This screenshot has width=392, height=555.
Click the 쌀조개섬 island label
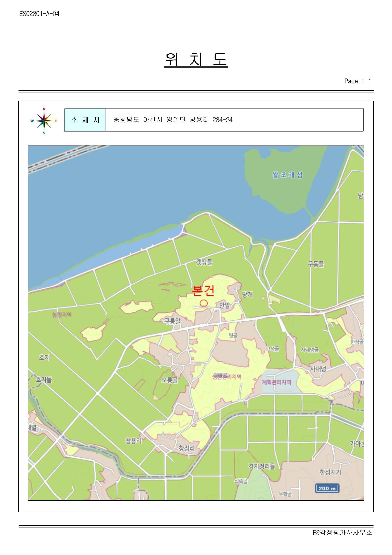[287, 175]
